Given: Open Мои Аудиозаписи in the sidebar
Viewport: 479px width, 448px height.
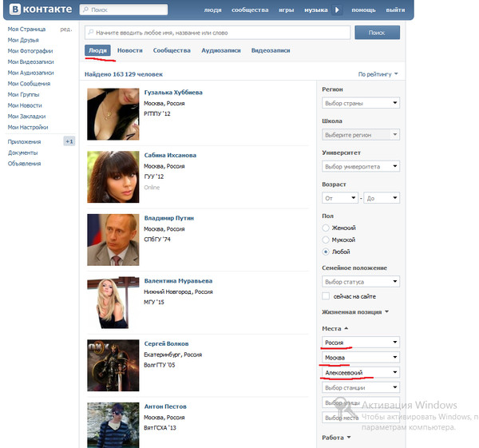Looking at the screenshot, I should [x=30, y=73].
